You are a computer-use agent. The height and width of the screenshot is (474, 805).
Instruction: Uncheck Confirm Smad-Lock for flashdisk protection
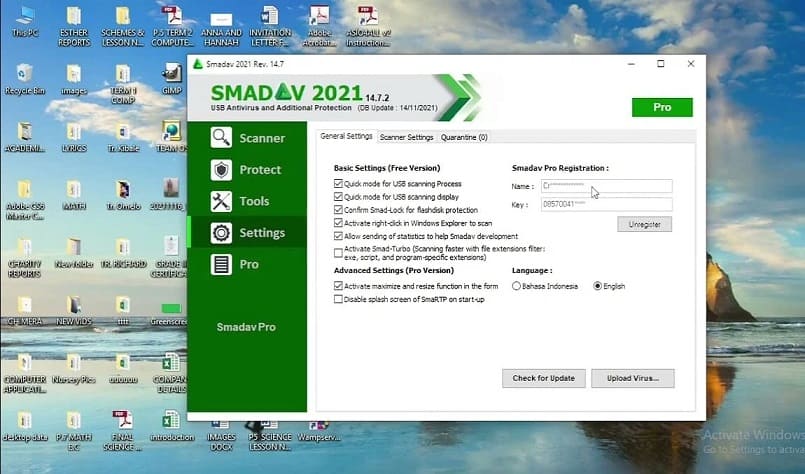click(x=338, y=210)
